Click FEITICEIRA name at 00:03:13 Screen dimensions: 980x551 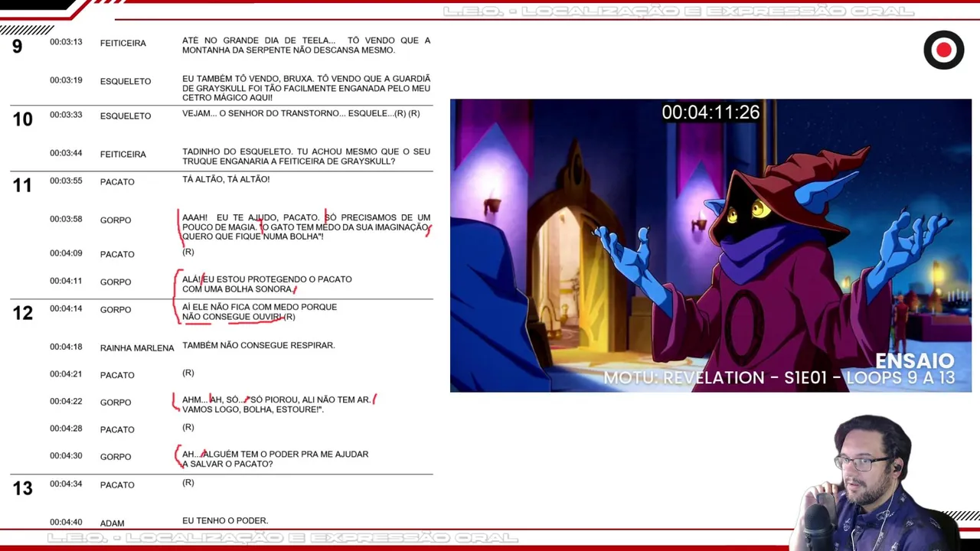[122, 44]
